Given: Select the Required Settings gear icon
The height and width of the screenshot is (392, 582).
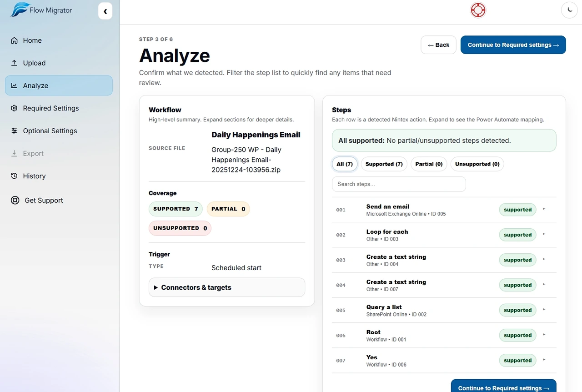Looking at the screenshot, I should [x=15, y=108].
